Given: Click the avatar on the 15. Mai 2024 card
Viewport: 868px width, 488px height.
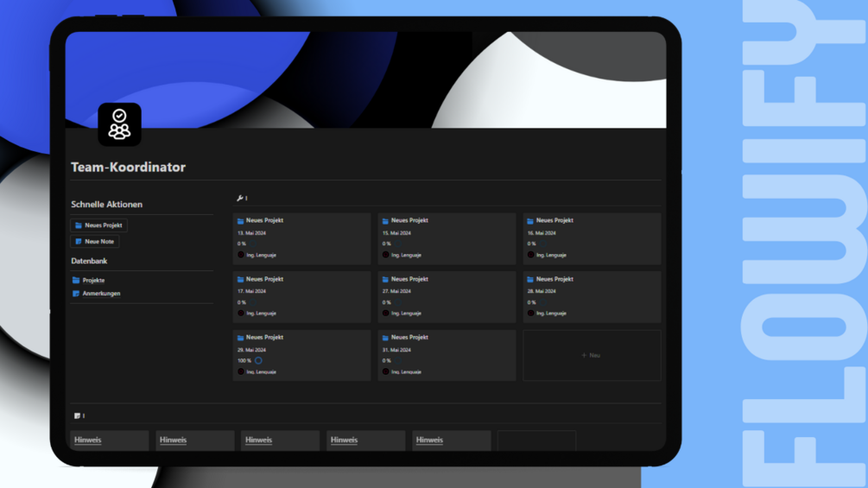Looking at the screenshot, I should point(386,255).
